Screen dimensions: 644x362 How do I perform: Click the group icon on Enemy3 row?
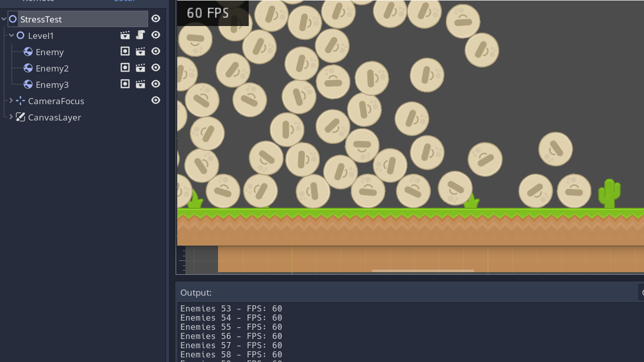[x=125, y=84]
